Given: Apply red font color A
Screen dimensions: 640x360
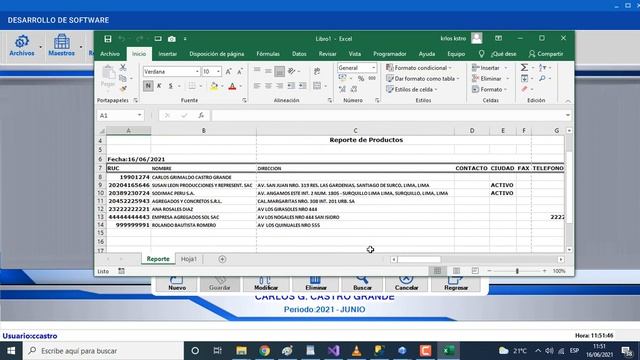Looking at the screenshot, I should pos(232,86).
